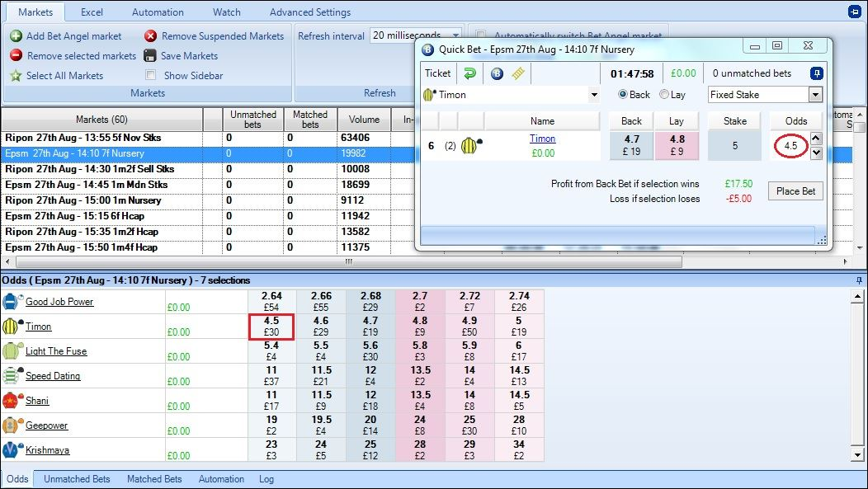This screenshot has width=868, height=489.
Task: Open the Speed Dating selection link
Action: pyautogui.click(x=53, y=376)
